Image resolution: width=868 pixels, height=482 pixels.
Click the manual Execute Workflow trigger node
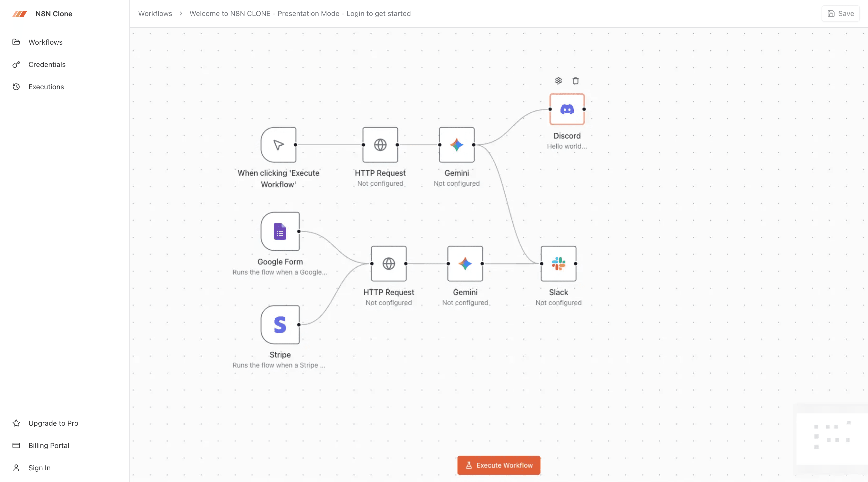pyautogui.click(x=278, y=145)
